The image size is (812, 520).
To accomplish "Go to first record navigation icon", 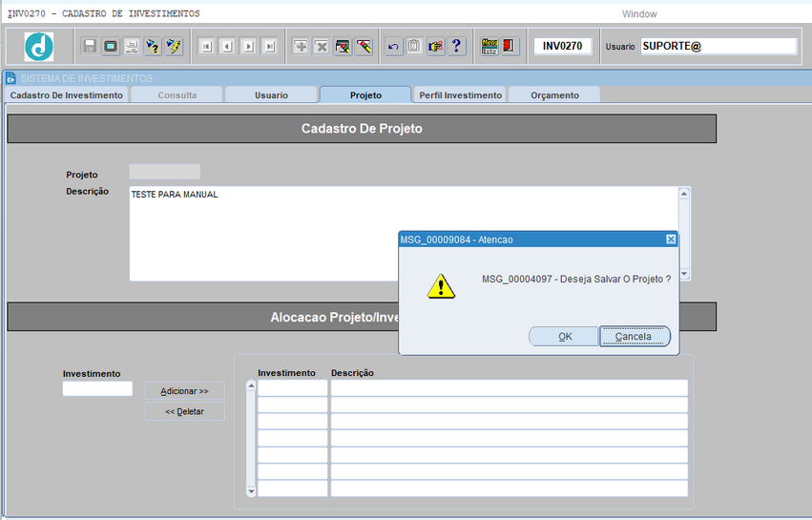I will point(206,46).
